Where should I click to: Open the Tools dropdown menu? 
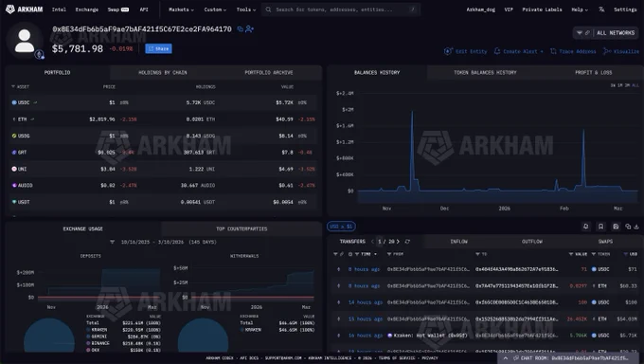(246, 9)
